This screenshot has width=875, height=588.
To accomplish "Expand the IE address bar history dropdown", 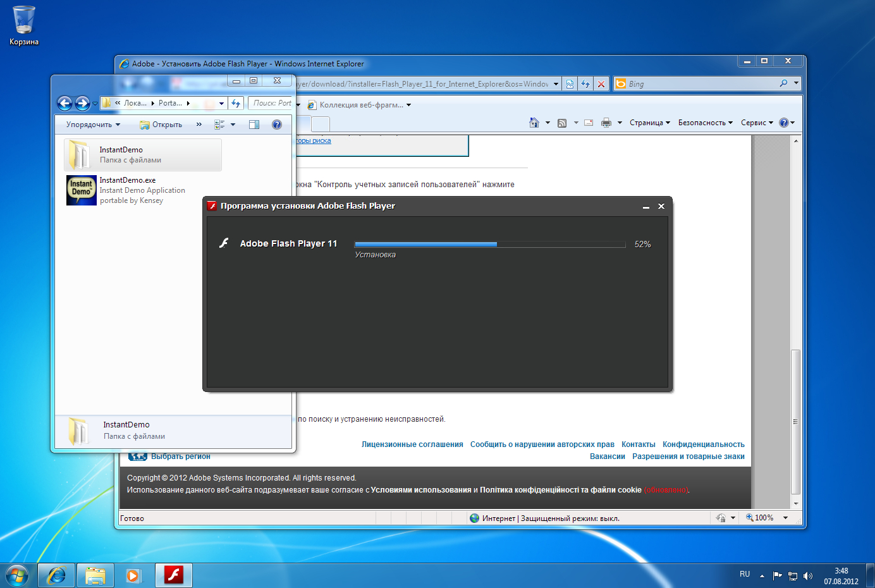I will 556,84.
